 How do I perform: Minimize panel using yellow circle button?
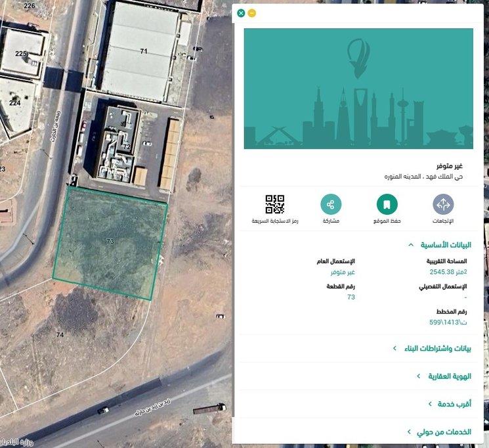point(252,13)
